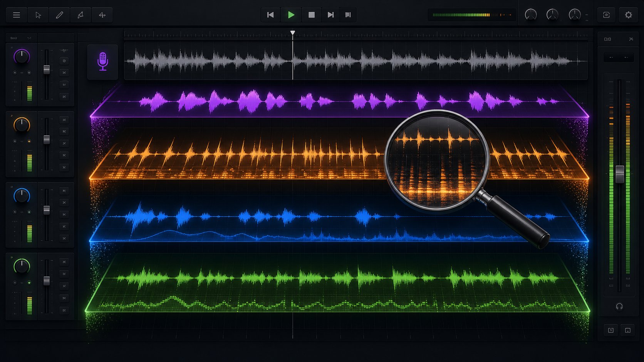This screenshot has height=362, width=644.
Task: Click the playhead marker on the timeline ruler
Action: pos(293,33)
